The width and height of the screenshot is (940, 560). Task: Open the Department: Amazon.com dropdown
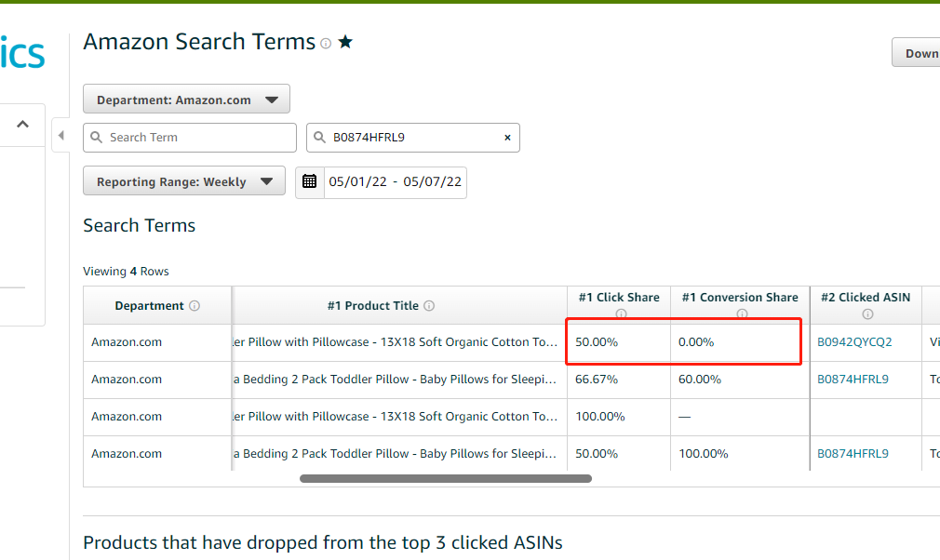(186, 100)
